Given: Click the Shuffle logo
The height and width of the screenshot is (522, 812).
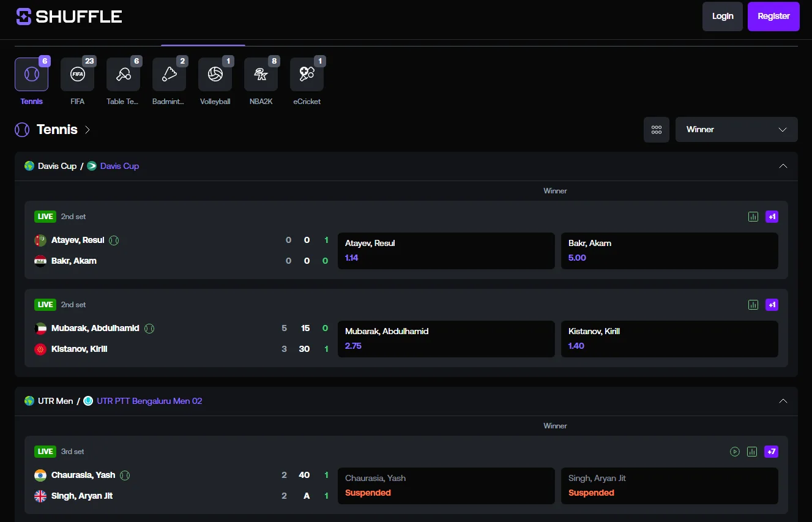Looking at the screenshot, I should pyautogui.click(x=69, y=17).
